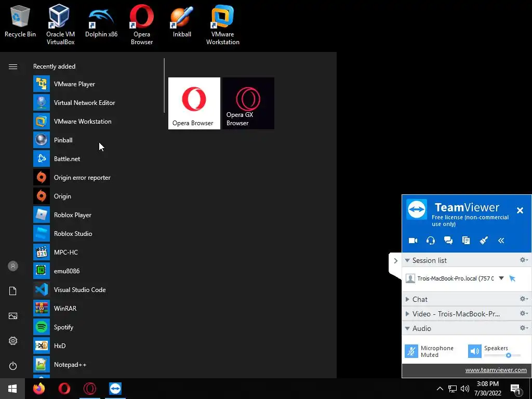Launch Oracle VM VirtualBox from desktop
532x399 pixels.
60,24
